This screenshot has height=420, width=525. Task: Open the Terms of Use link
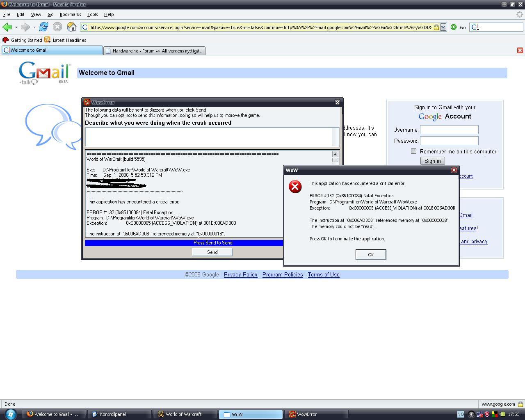click(324, 274)
